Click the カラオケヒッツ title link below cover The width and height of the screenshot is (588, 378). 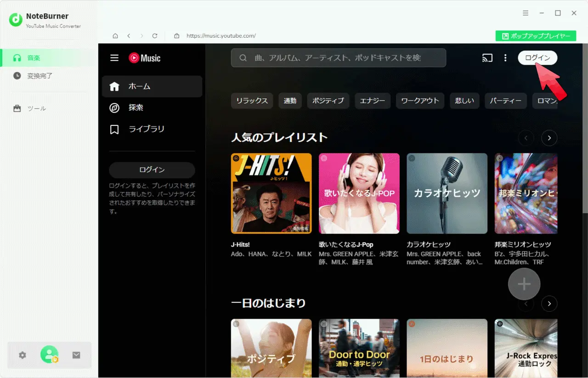tap(429, 244)
